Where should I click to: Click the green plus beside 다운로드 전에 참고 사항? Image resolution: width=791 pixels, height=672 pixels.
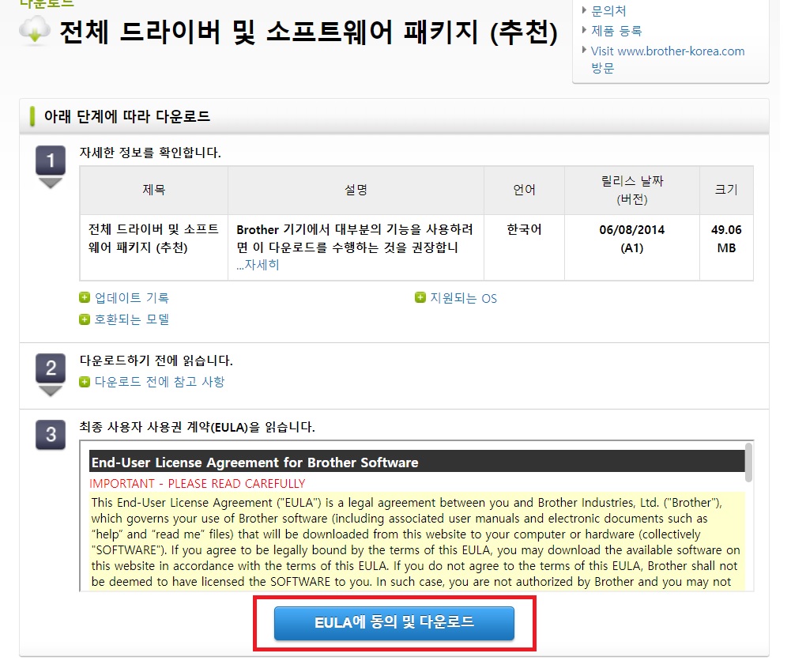85,381
